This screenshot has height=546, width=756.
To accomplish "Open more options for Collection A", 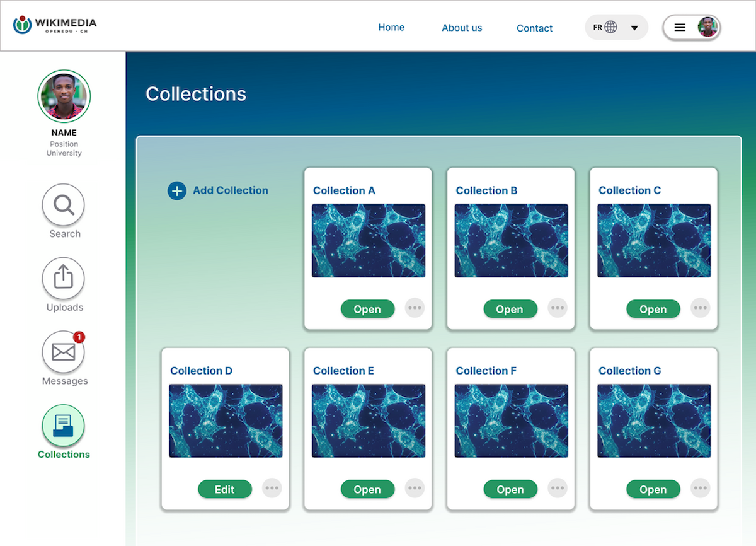I will 415,308.
